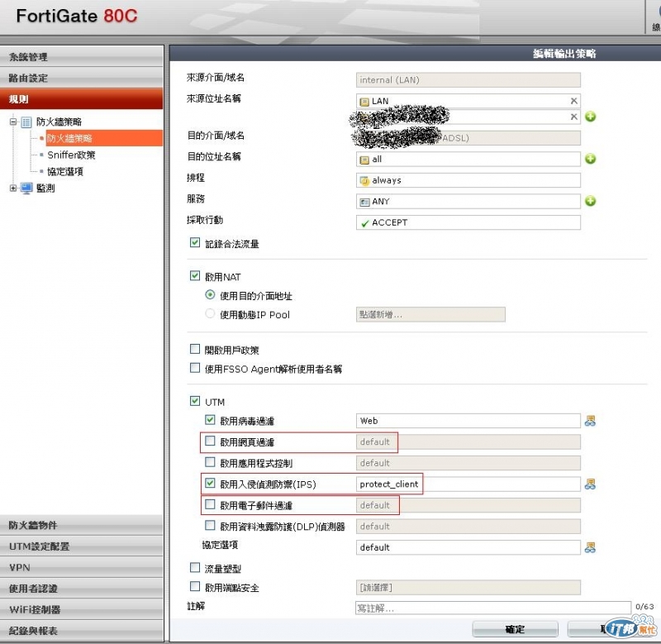Screen dimensions: 661x644
Task: Open the UTM設定配置 menu section
Action: tap(82, 546)
